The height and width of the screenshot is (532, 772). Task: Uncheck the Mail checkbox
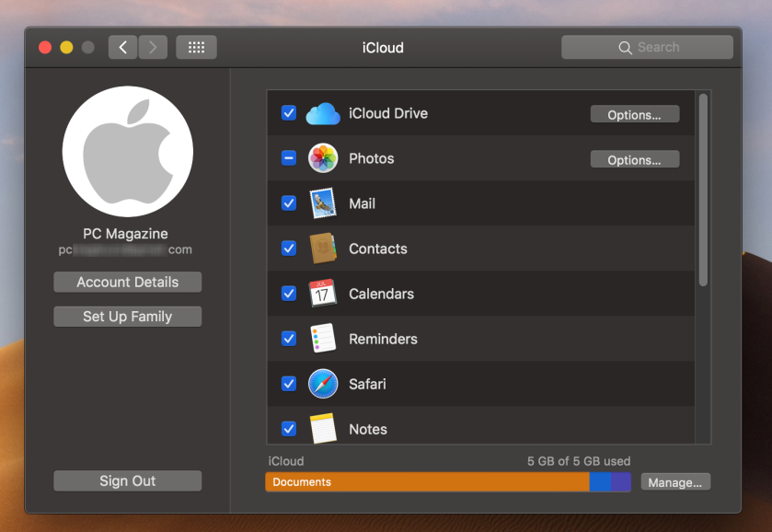click(289, 202)
